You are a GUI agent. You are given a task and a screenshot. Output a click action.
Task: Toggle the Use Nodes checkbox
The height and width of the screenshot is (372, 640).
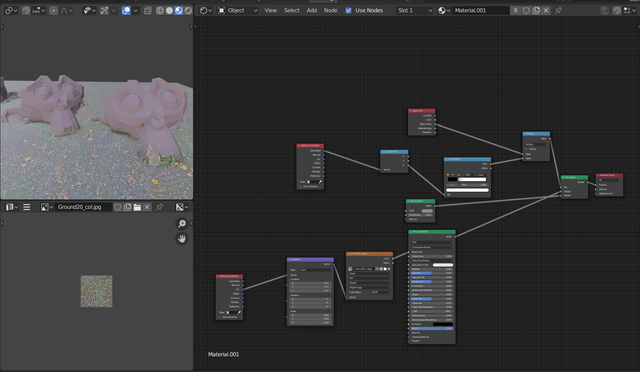point(348,11)
